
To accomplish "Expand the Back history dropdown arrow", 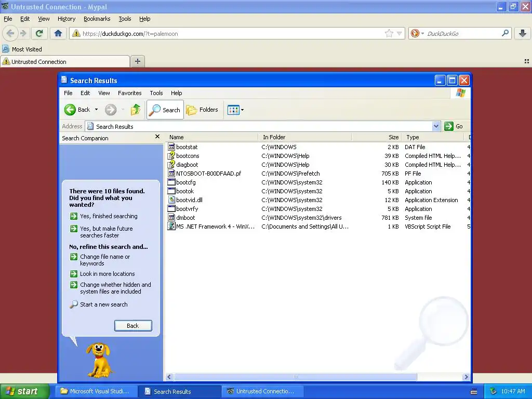I will pyautogui.click(x=96, y=110).
